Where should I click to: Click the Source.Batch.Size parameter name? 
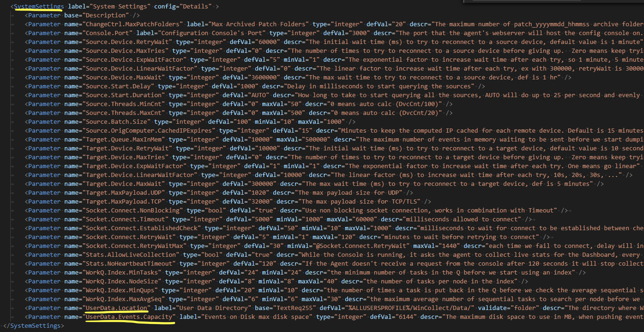[x=116, y=122]
